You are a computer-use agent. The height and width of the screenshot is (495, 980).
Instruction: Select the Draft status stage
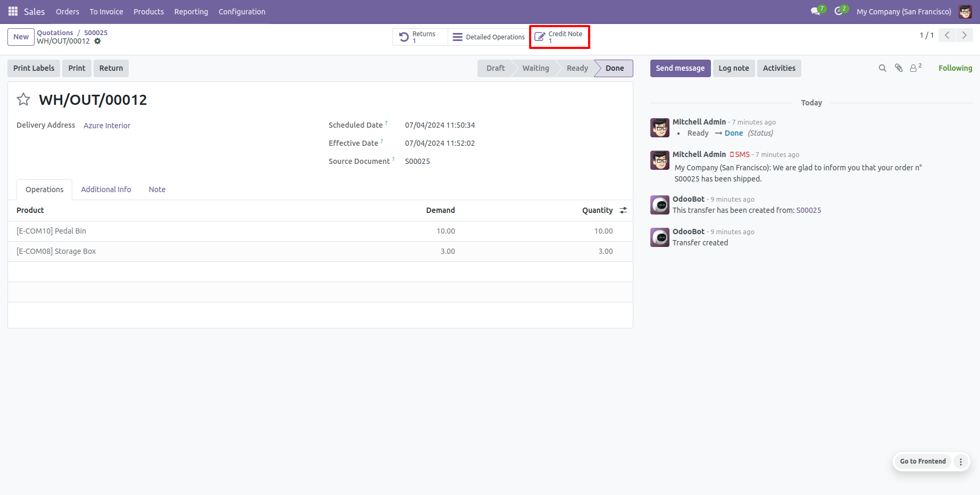click(x=496, y=68)
